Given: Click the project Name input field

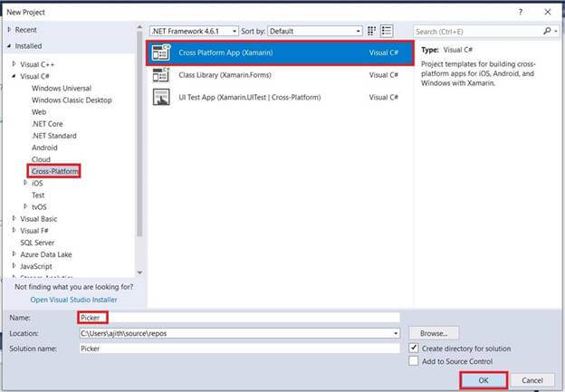Looking at the screenshot, I should (240, 318).
